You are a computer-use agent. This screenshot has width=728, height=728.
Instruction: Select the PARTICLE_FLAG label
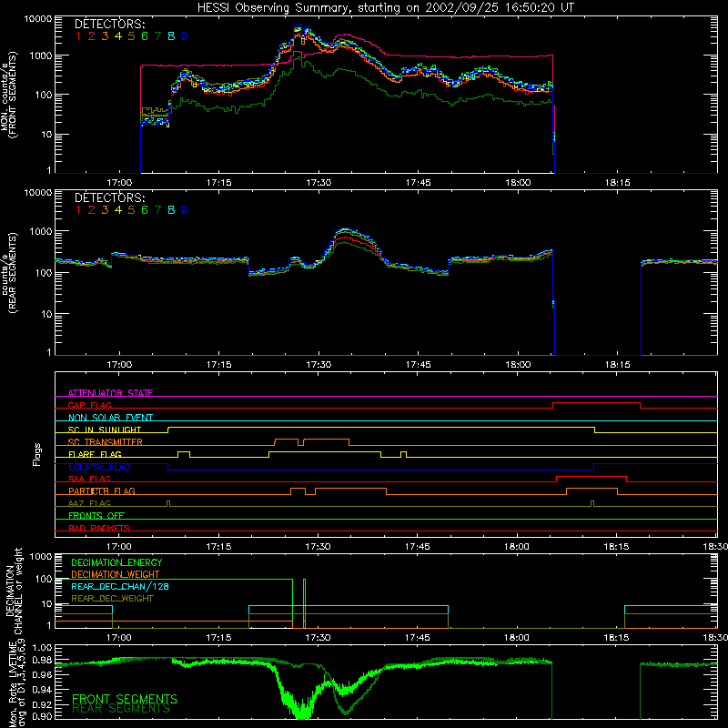pos(102,490)
